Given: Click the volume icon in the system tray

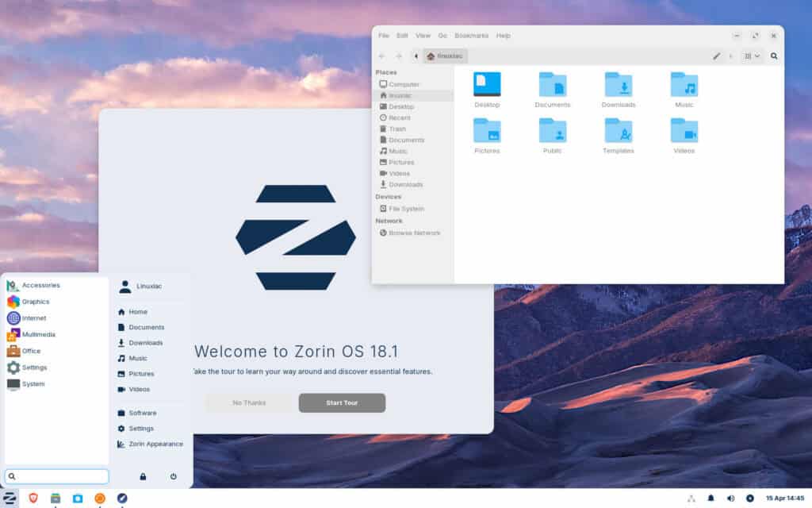Looking at the screenshot, I should pyautogui.click(x=730, y=498).
